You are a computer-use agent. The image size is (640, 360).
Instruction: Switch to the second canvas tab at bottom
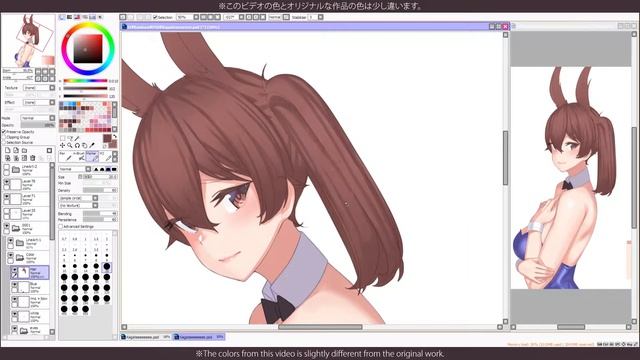[199, 337]
